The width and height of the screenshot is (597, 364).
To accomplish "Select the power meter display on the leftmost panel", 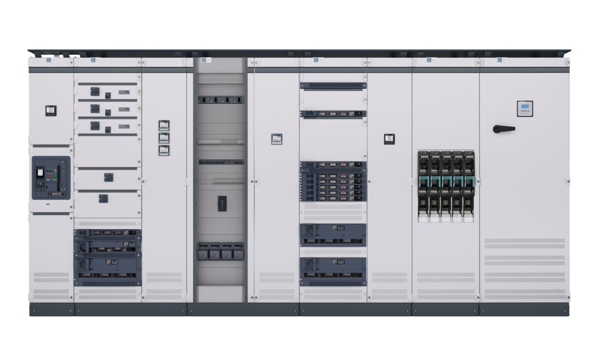I will point(51,111).
